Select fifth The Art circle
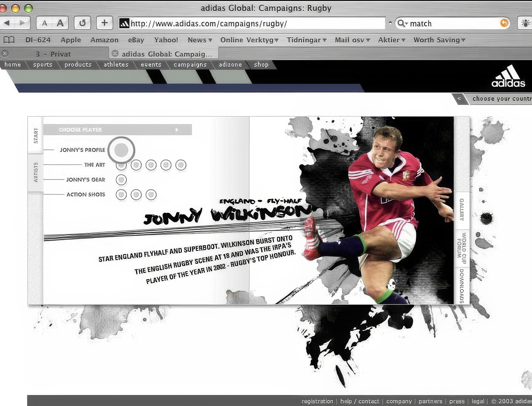 180,165
